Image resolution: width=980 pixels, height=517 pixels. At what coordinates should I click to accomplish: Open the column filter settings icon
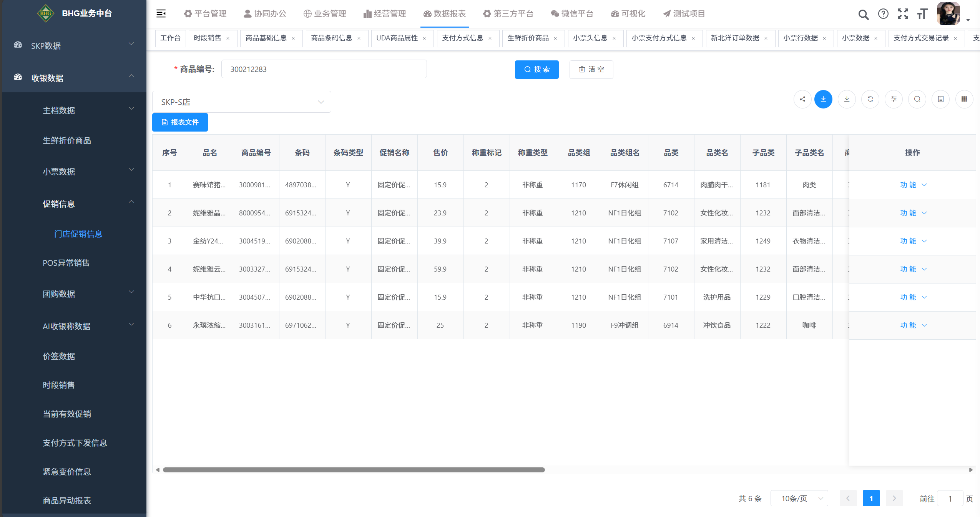(894, 99)
